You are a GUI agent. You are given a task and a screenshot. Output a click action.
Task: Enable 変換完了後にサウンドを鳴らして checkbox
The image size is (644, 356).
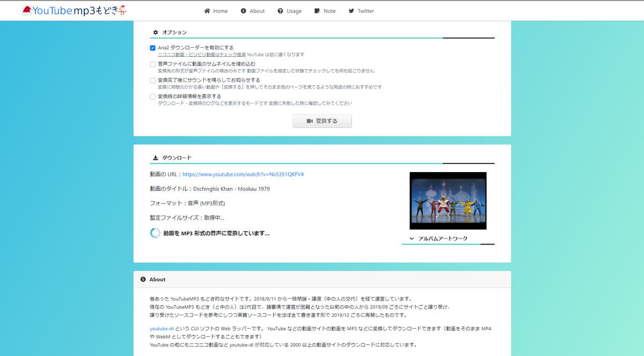click(153, 80)
